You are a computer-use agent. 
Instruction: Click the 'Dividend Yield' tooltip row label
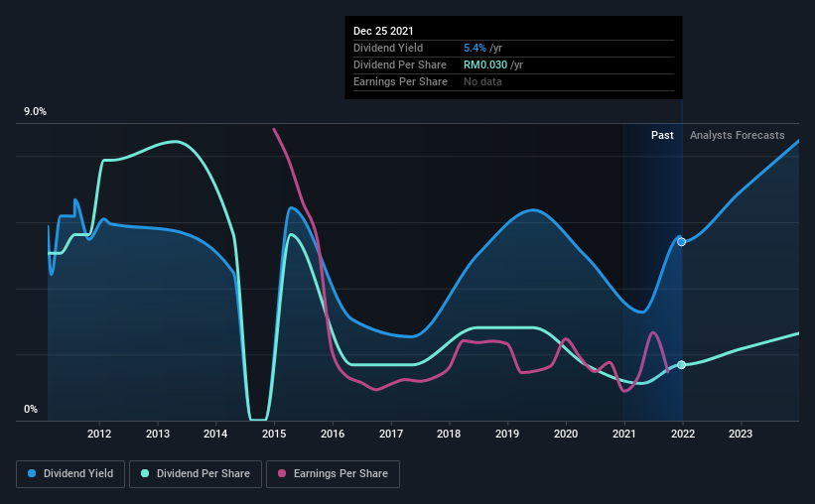click(388, 48)
